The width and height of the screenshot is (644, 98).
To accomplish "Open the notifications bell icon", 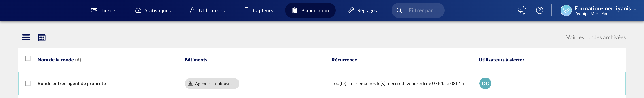I will coord(523,10).
